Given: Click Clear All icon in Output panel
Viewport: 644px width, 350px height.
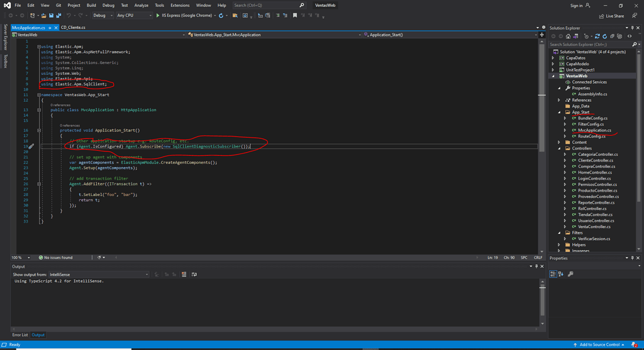Looking at the screenshot, I should (x=184, y=275).
